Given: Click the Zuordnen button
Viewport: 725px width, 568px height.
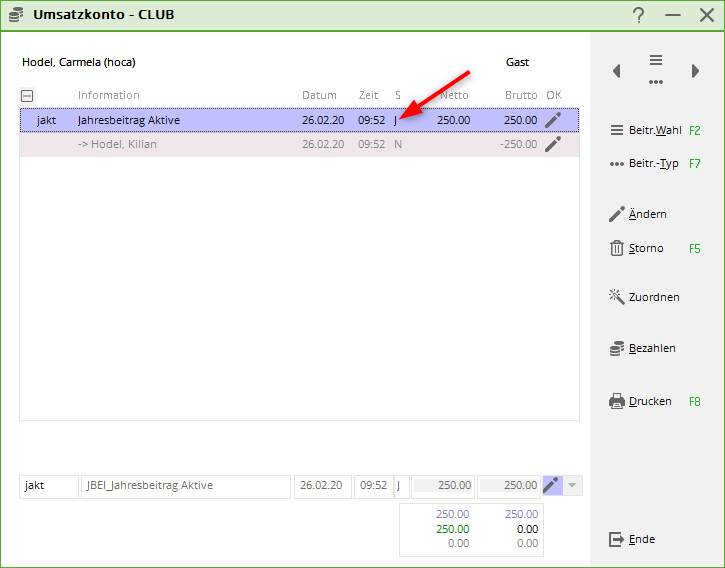Looking at the screenshot, I should 653,297.
